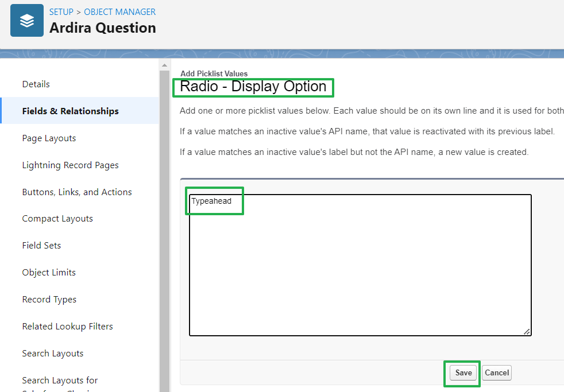Viewport: 564px width, 392px height.
Task: Select Related Lookup Filters
Action: [67, 326]
